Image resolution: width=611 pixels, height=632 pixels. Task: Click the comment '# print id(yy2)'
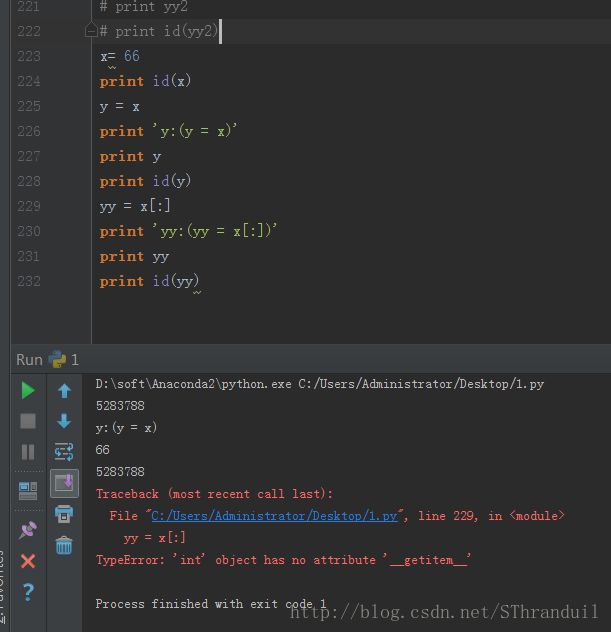coord(159,31)
